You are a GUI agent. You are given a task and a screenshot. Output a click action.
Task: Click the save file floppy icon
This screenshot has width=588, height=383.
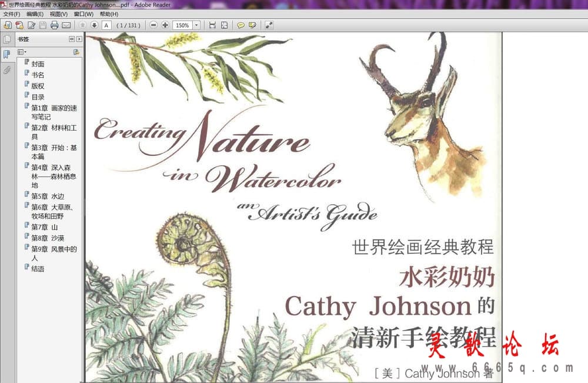coord(43,25)
